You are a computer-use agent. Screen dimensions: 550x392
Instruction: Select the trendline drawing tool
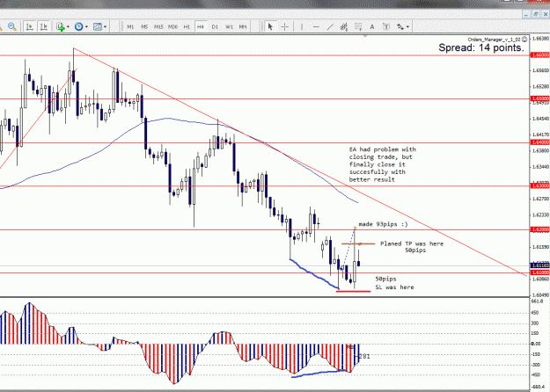tap(330, 26)
